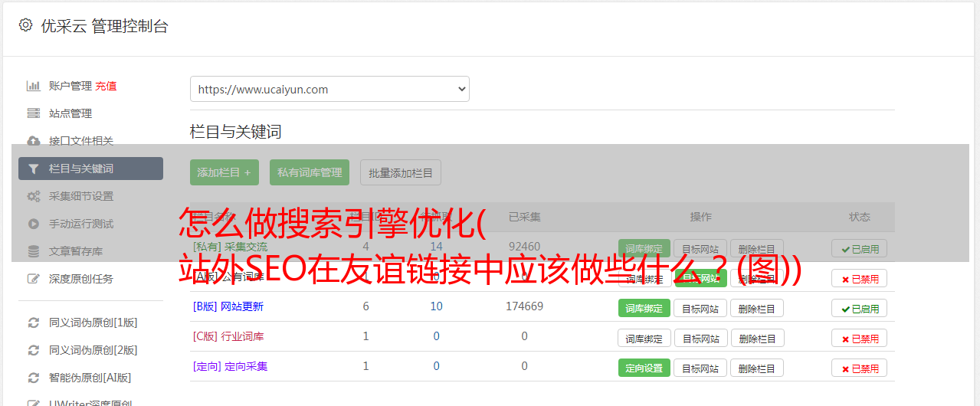
Task: Click 目标网站 in the 定向采集 row
Action: click(x=700, y=368)
